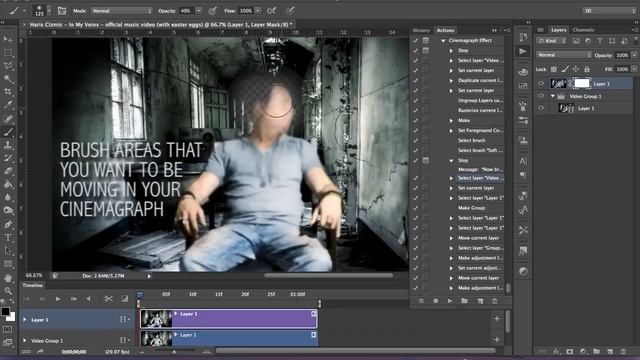Screen dimensions: 640x360
Task: Create new action in Actions panel
Action: coord(480,301)
